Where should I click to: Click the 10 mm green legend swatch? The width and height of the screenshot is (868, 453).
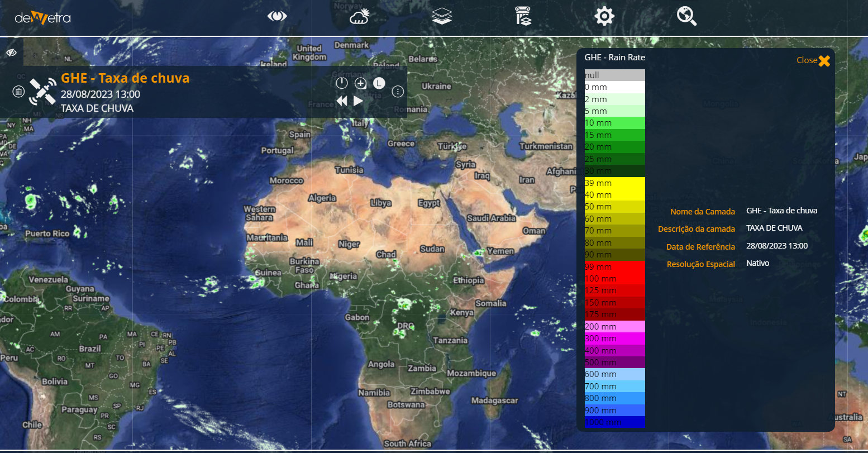[615, 123]
